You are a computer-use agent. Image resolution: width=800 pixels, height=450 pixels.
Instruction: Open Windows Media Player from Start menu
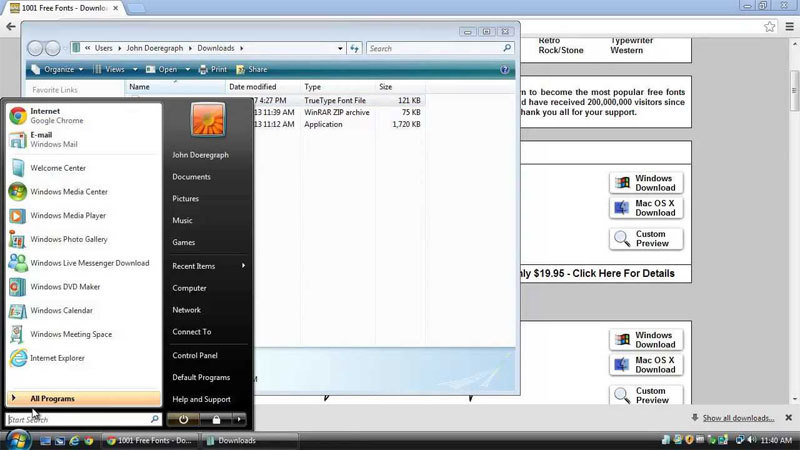pyautogui.click(x=67, y=216)
